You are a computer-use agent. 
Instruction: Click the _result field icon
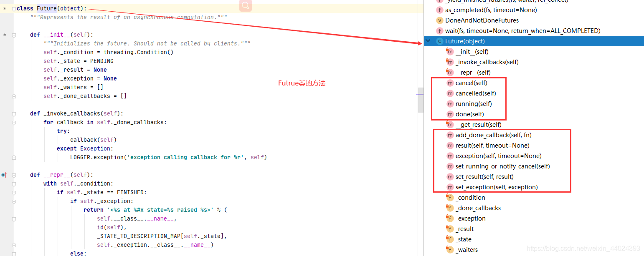(450, 229)
